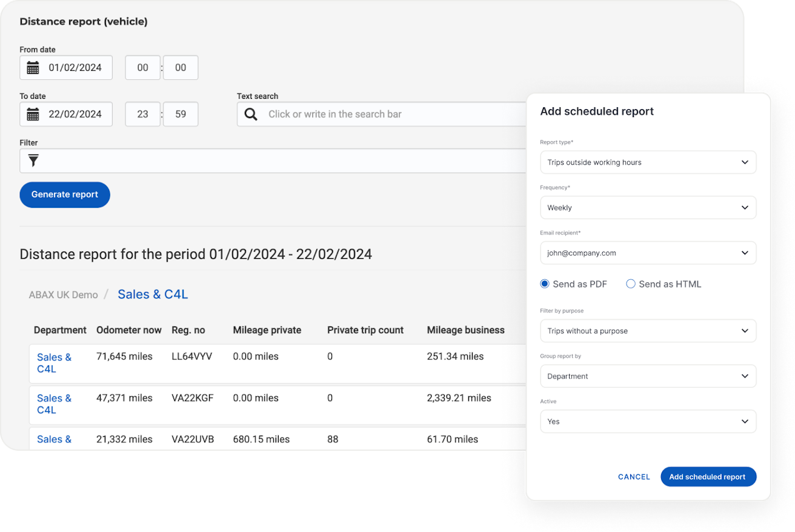This screenshot has height=532, width=795.
Task: Click the Add scheduled report button
Action: 708,477
